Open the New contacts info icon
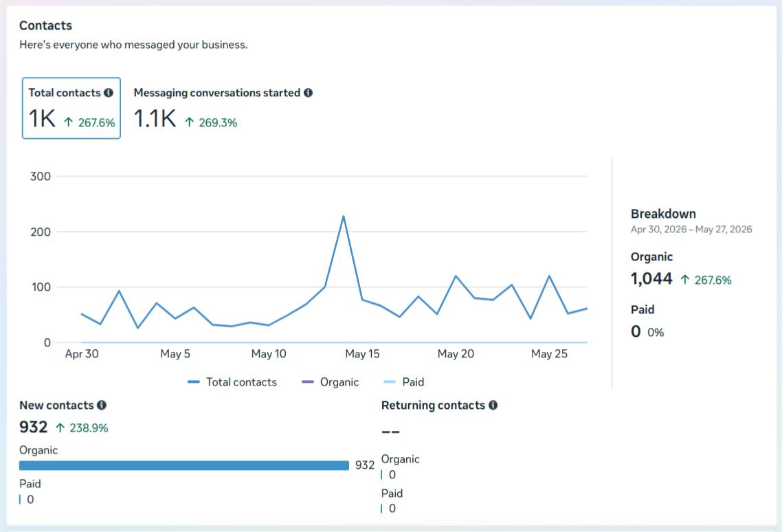Image resolution: width=782 pixels, height=532 pixels. [102, 406]
